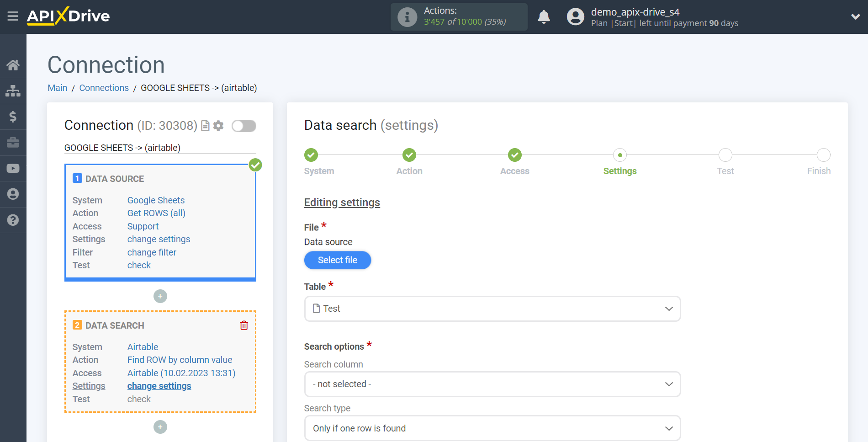Image resolution: width=868 pixels, height=442 pixels.
Task: Click the user avatar icon
Action: point(576,17)
